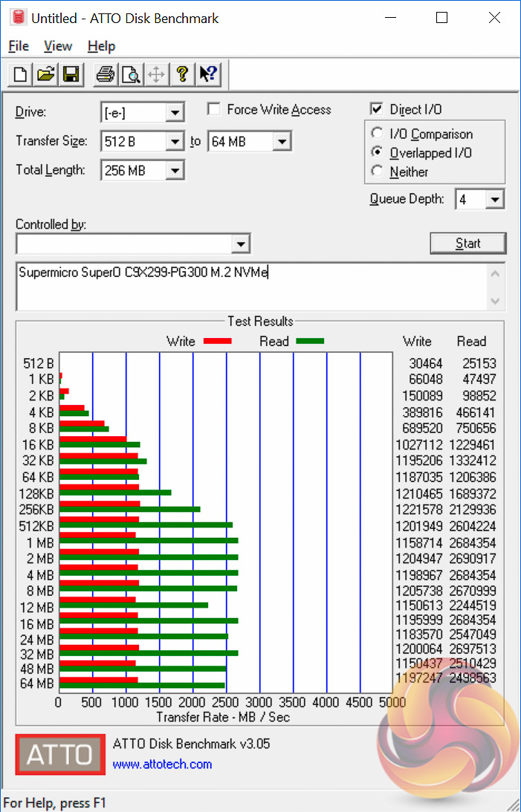Minimize the ATTO Disk Benchmark window
This screenshot has width=521, height=812.
coord(390,18)
